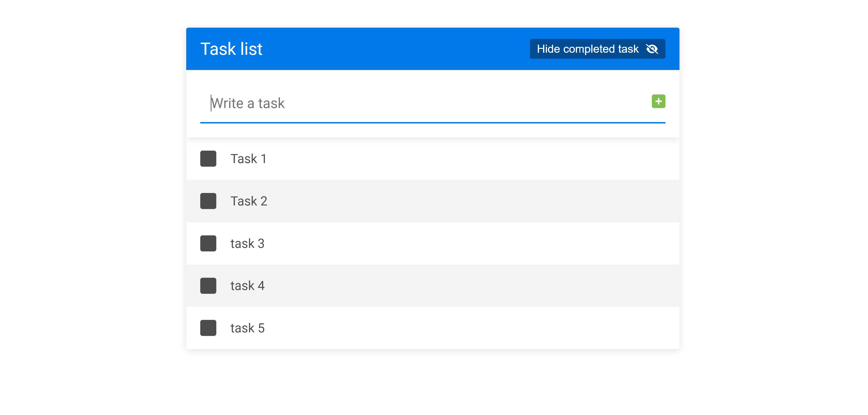Click the Task 1 white row area
Screen dimensions: 868x415
coord(472,158)
